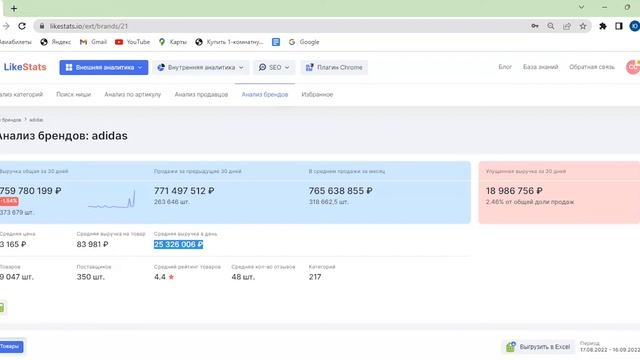Open the Плагин Chrome button
The width and height of the screenshot is (640, 360).
[x=334, y=67]
